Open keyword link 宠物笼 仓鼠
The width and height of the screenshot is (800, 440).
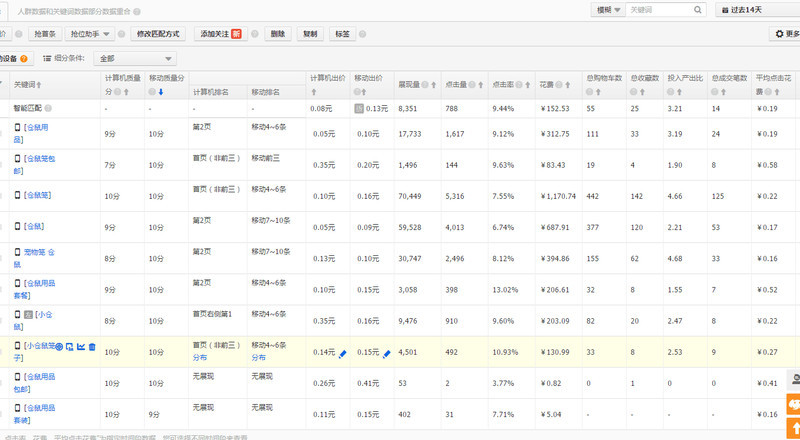click(x=34, y=258)
